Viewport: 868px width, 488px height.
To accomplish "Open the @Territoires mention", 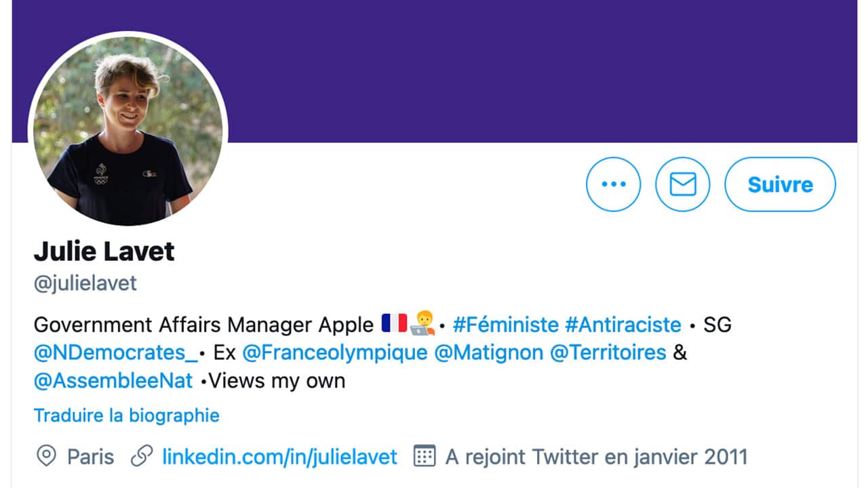I will [x=608, y=353].
